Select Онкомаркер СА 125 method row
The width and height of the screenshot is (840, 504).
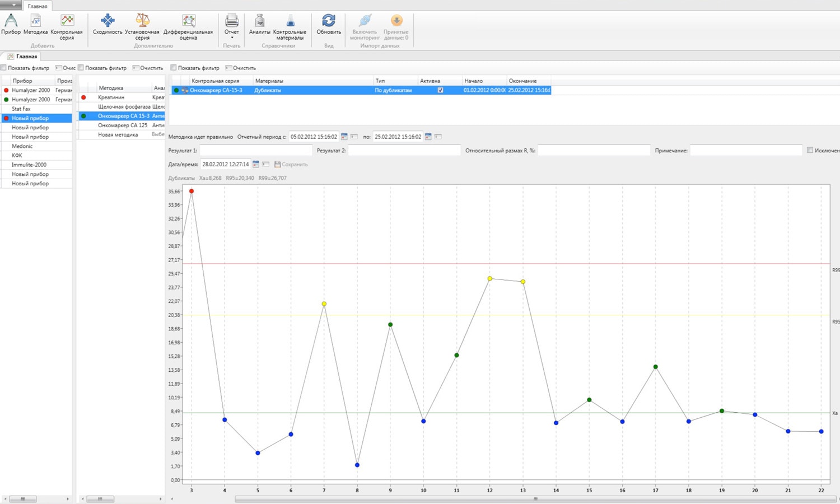click(x=122, y=125)
